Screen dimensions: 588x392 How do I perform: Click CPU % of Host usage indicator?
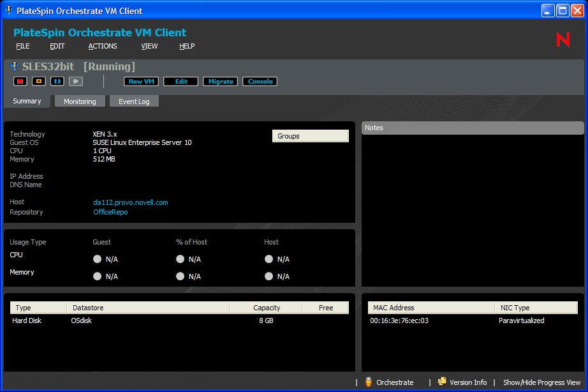tap(180, 259)
